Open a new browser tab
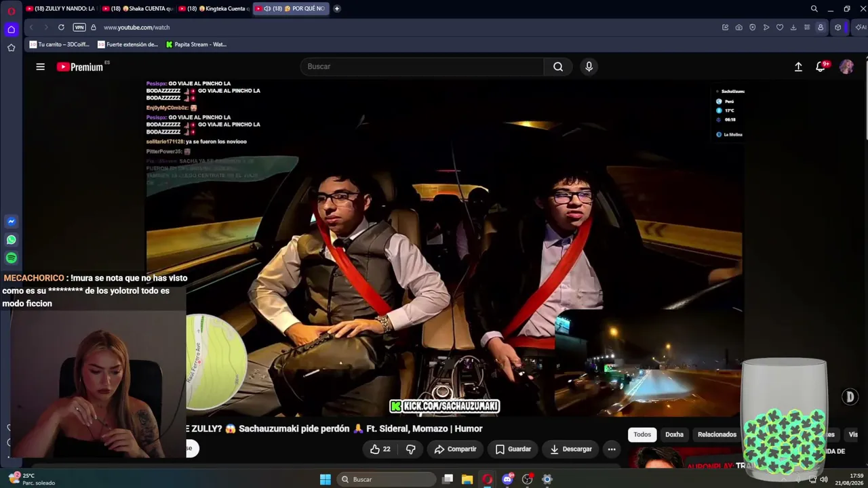Viewport: 868px width, 488px height. 337,9
